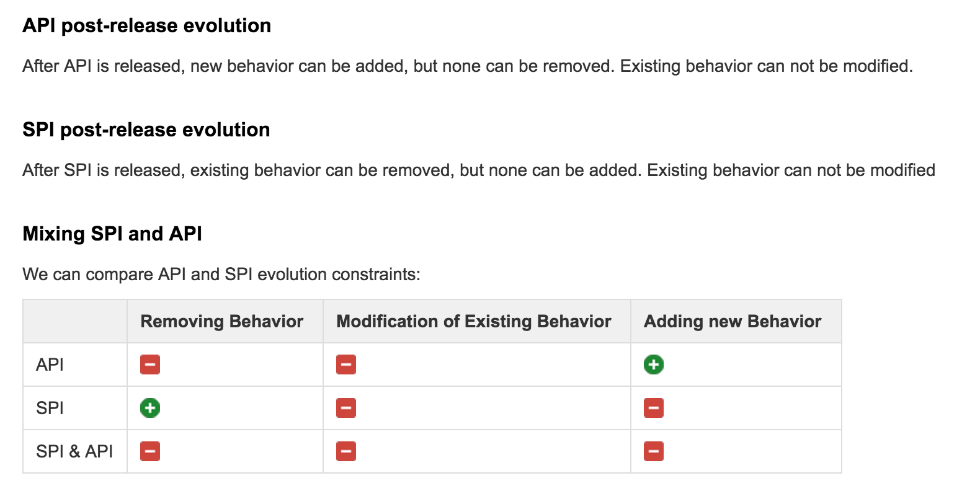This screenshot has width=980, height=486.
Task: Click the 'Mixing SPI and API' heading
Action: tap(112, 234)
